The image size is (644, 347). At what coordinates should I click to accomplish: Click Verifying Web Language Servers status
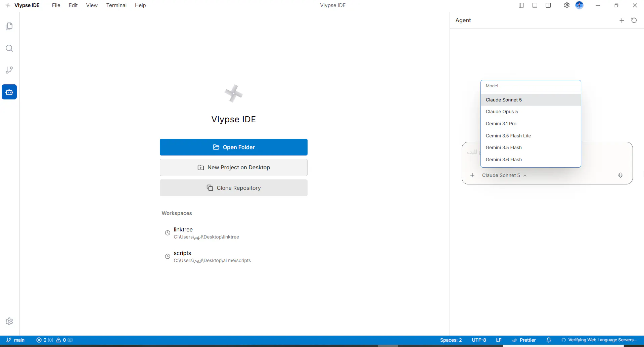(x=599, y=340)
